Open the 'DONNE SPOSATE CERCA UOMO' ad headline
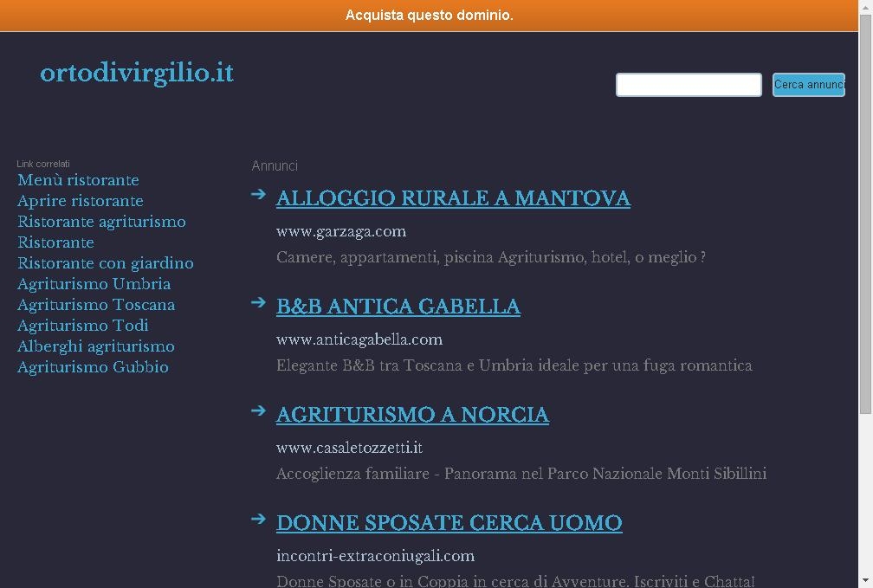Image resolution: width=873 pixels, height=588 pixels. pos(449,523)
